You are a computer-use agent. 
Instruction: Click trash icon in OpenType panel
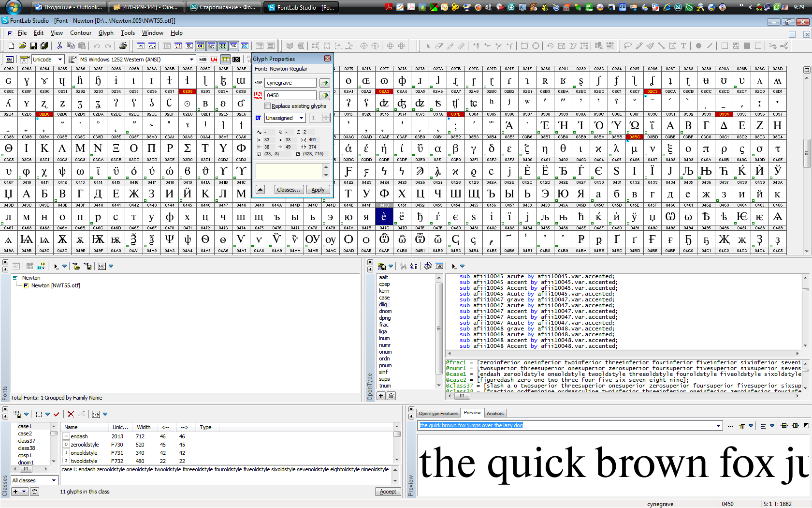(391, 396)
